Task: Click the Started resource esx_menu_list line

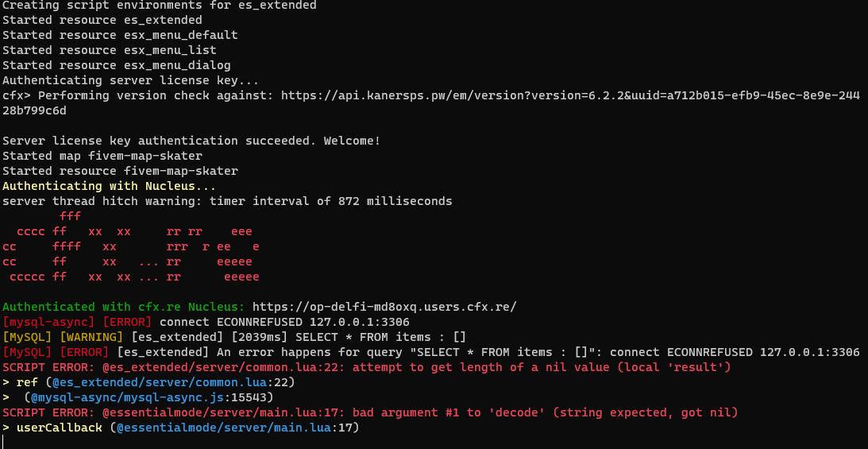Action: [x=110, y=50]
